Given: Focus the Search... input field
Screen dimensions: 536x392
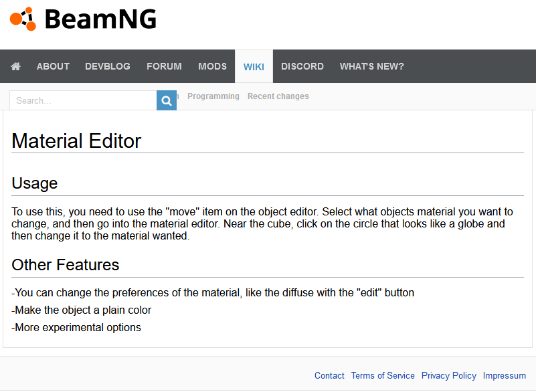Looking at the screenshot, I should coord(83,100).
